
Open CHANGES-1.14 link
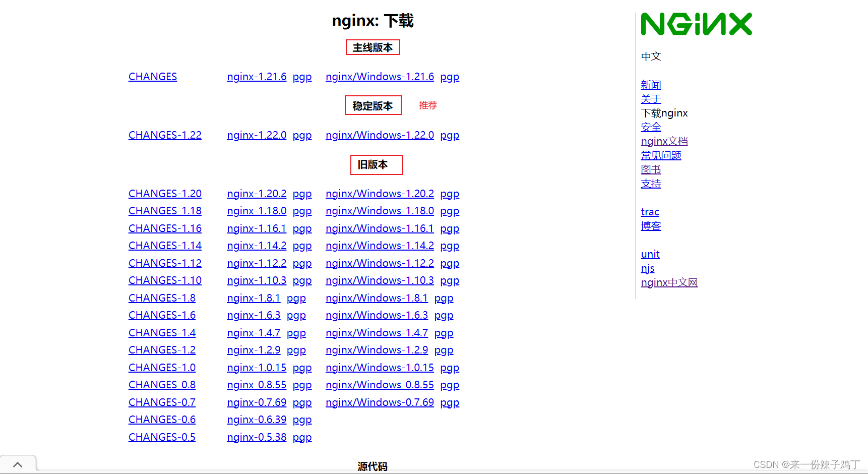[165, 246]
